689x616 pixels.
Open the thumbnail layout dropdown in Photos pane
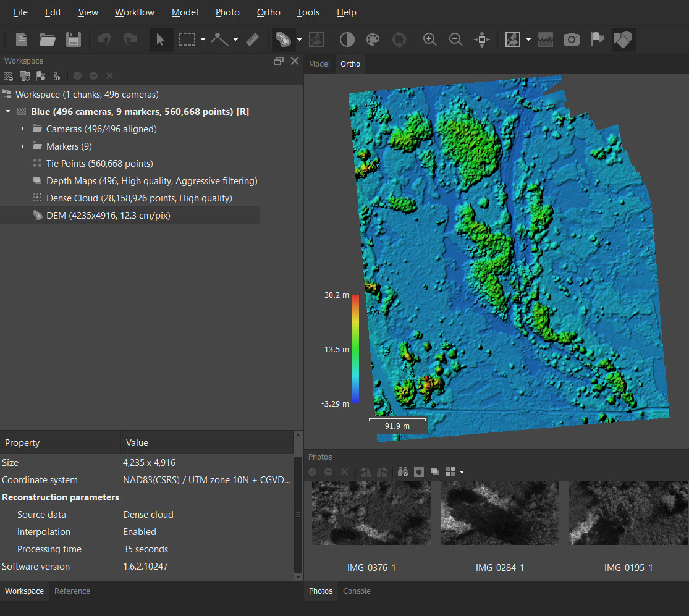click(462, 472)
